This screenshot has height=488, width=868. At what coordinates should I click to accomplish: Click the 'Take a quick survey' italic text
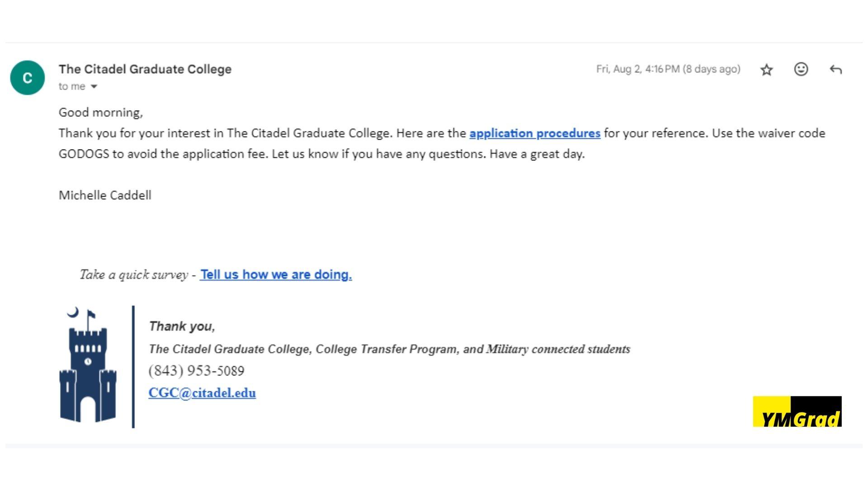134,275
